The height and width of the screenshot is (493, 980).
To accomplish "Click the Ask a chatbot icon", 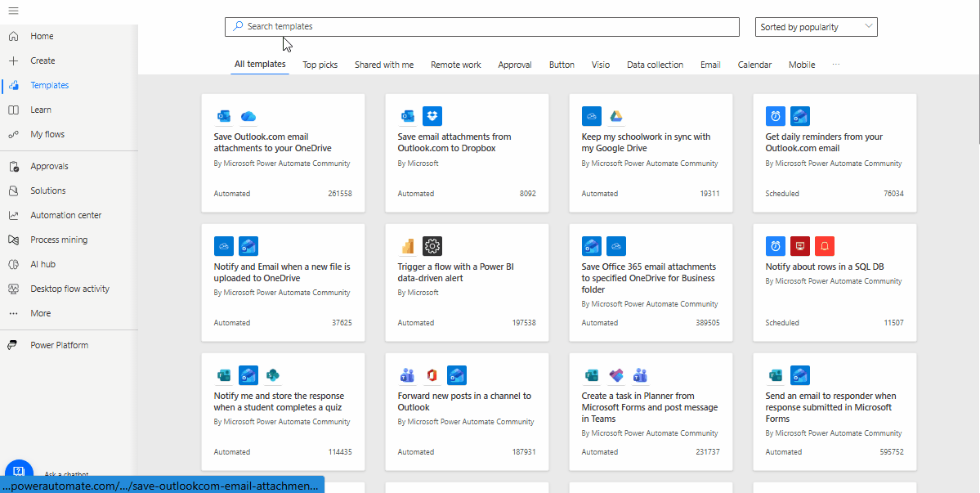I will pyautogui.click(x=19, y=472).
